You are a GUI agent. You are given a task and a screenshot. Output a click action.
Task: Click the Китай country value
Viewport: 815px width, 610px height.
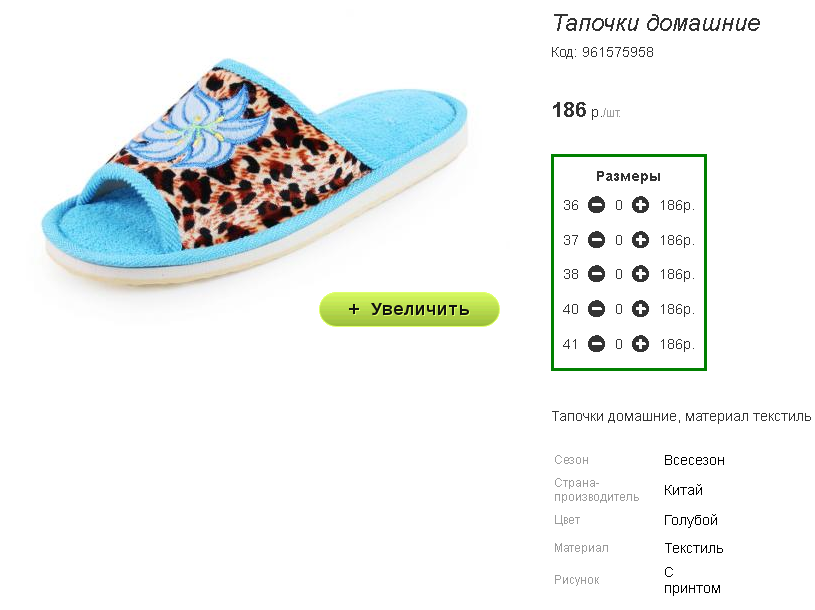(x=683, y=490)
